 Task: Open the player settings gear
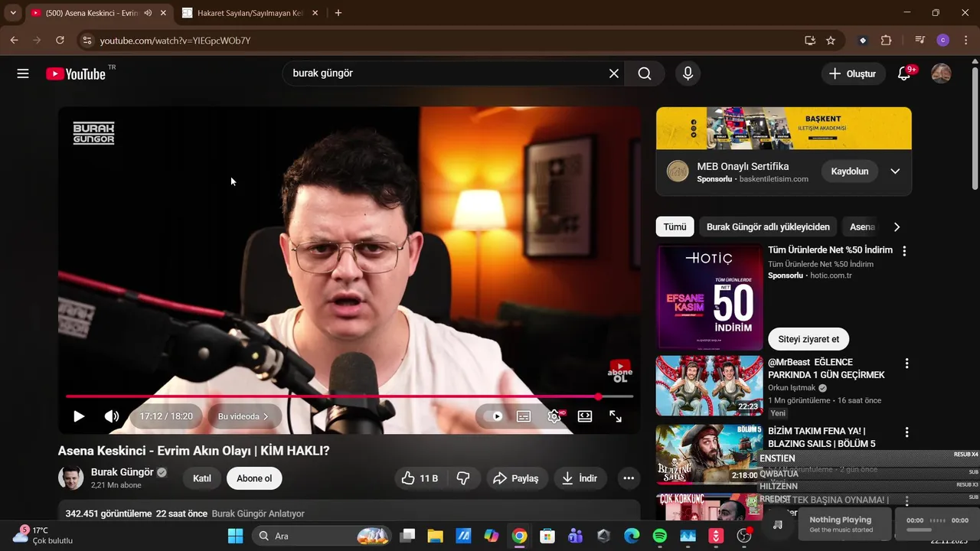555,416
